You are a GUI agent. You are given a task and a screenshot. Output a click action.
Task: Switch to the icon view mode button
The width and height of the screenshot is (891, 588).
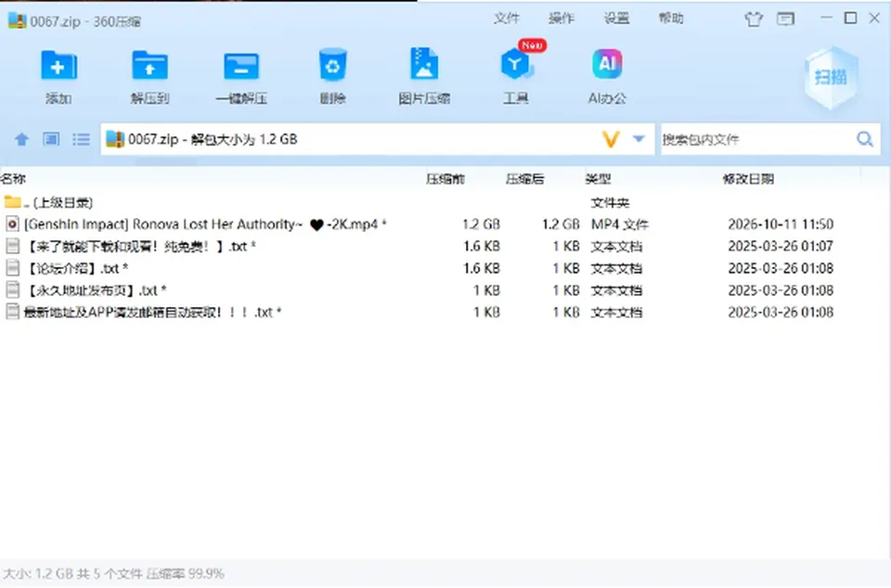coord(51,139)
